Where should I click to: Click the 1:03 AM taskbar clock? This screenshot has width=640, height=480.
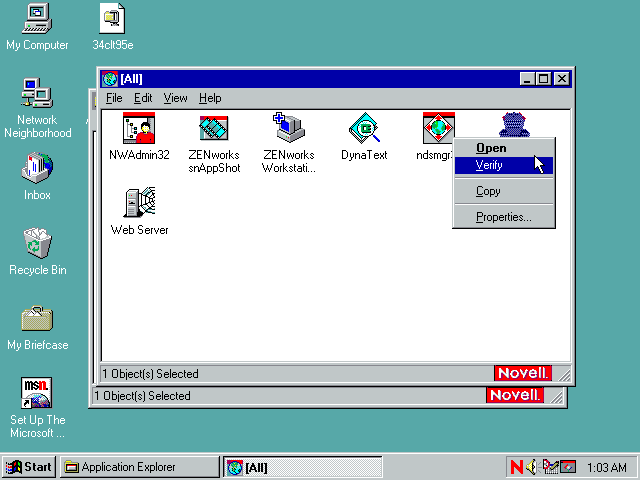(607, 467)
